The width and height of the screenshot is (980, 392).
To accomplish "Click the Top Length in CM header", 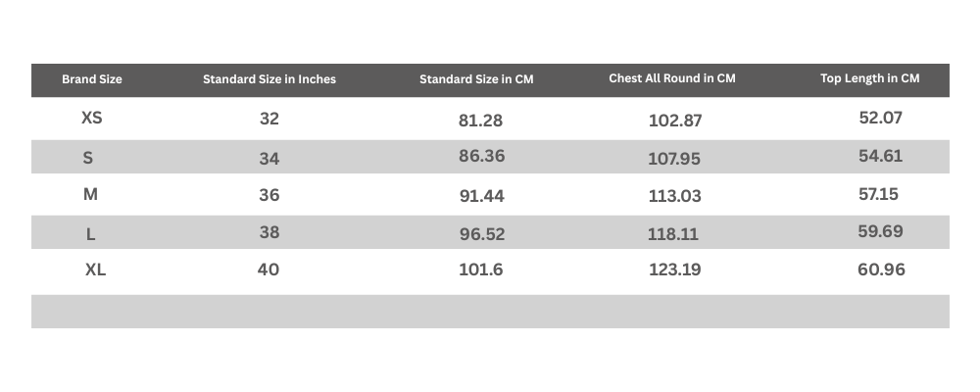I will click(870, 78).
